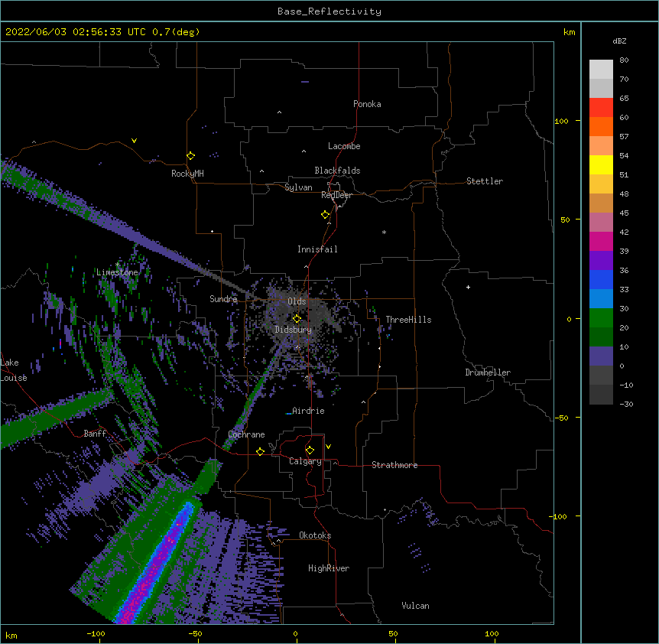Image resolution: width=659 pixels, height=644 pixels.
Task: Pick the green 30–20 dBZ swatch
Action: pos(601,318)
